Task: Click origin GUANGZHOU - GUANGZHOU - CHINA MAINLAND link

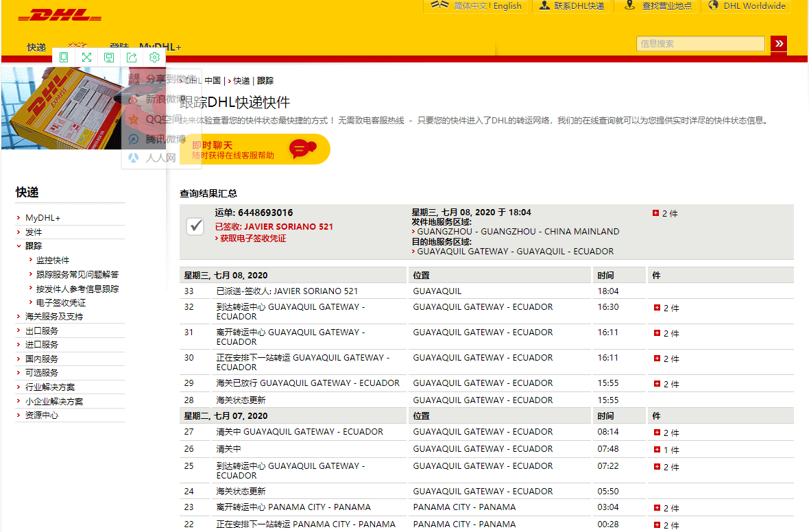Action: point(518,231)
